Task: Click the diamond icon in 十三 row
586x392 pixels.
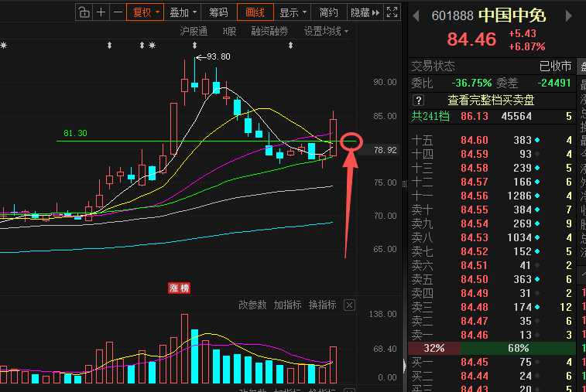Action: [x=537, y=168]
